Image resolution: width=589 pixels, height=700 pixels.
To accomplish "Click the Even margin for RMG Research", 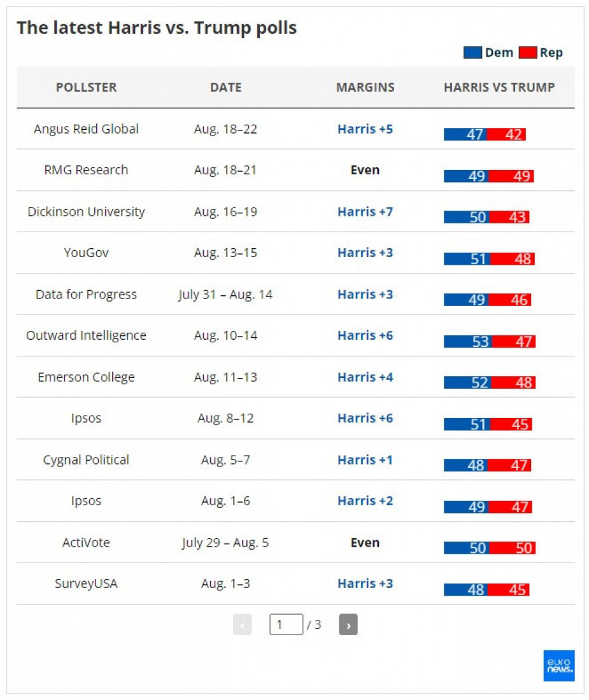I will tap(365, 170).
